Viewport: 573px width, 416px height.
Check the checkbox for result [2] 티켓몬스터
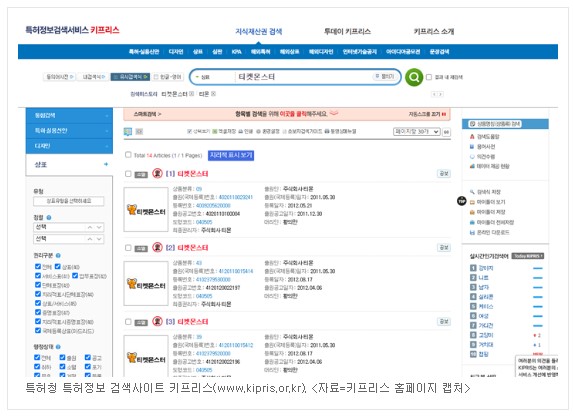coord(128,248)
